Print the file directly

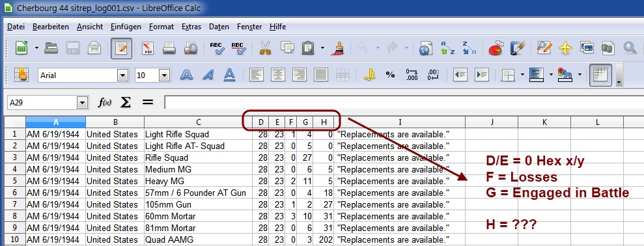(169, 48)
